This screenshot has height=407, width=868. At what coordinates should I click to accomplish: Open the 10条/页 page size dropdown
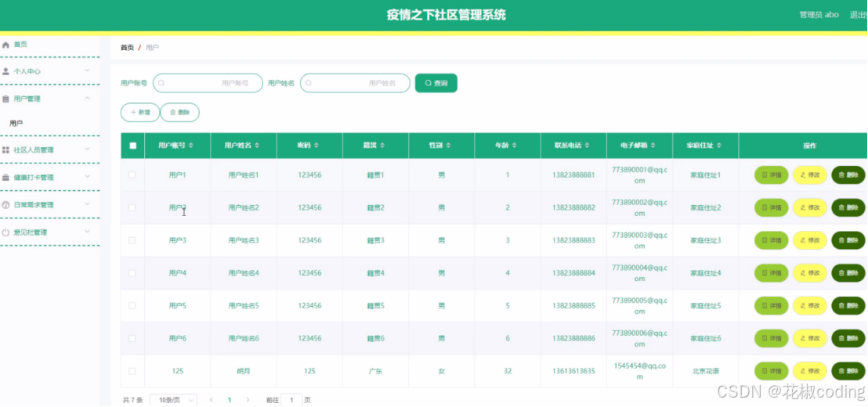173,400
